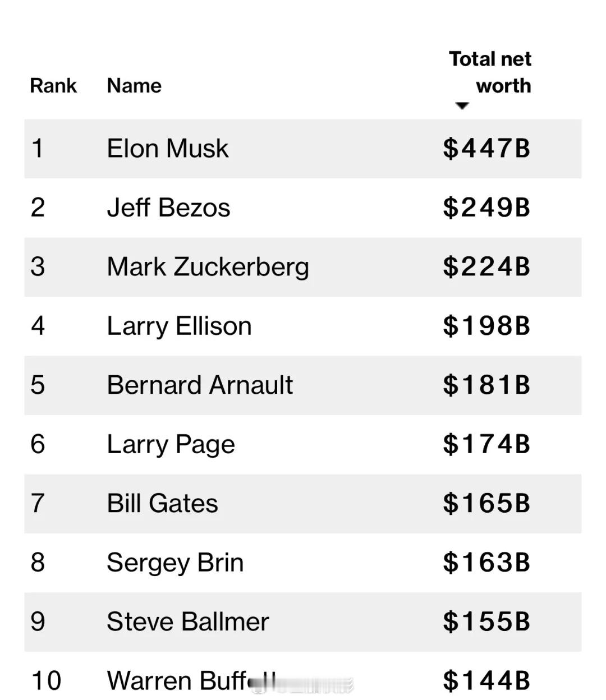Open Mark Zuckerberg's entry
Screen dimensions: 606x700
[x=208, y=267]
